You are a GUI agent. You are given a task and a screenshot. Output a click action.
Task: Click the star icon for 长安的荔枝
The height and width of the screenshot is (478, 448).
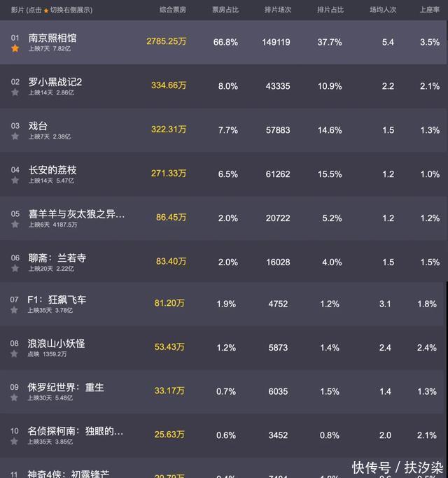tap(15, 181)
